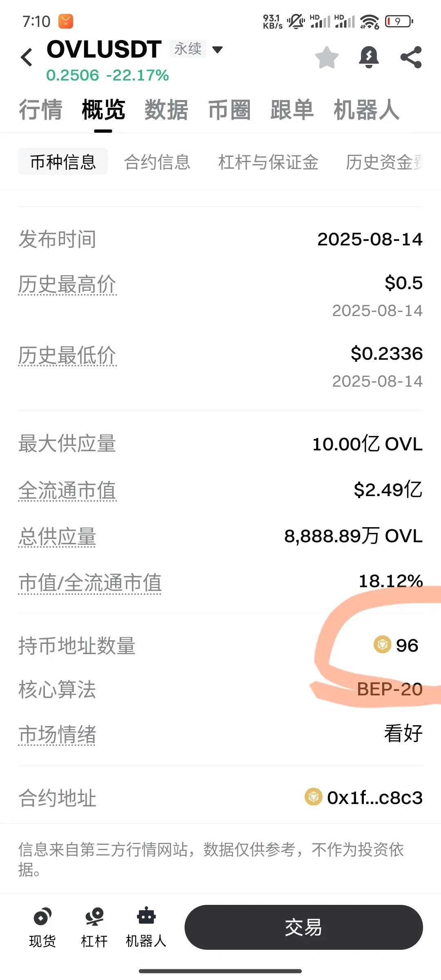441x980 pixels.
Task: Tap the share icon
Action: click(x=411, y=57)
